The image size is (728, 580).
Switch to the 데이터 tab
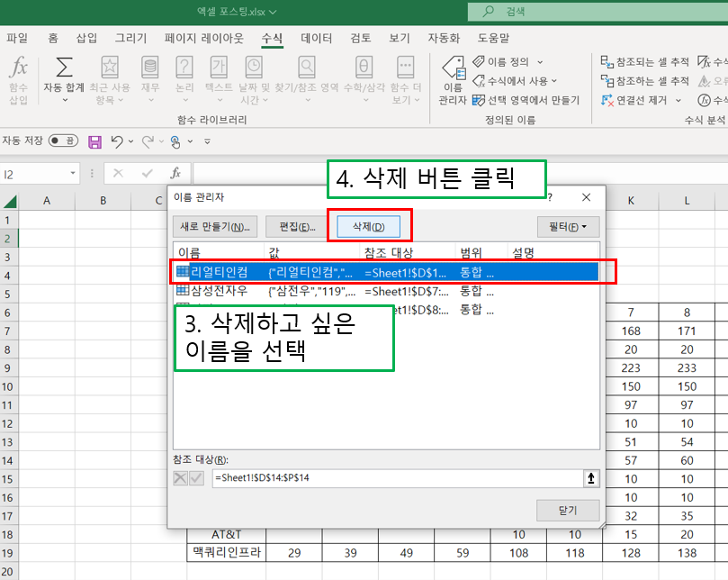click(x=316, y=38)
